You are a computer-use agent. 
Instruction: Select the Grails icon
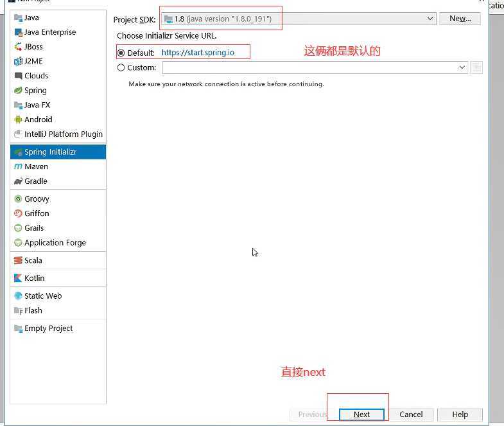click(x=18, y=228)
